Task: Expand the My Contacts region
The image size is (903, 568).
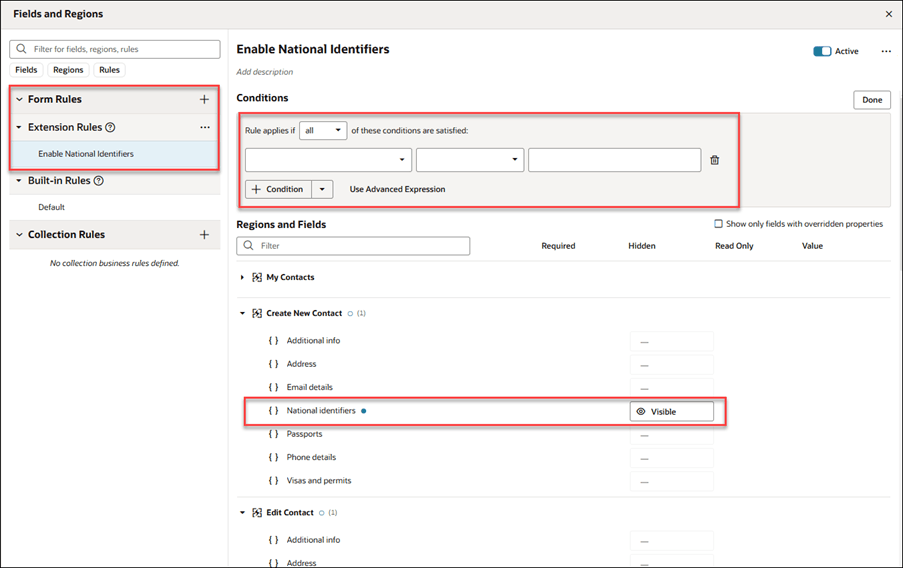Action: [242, 278]
